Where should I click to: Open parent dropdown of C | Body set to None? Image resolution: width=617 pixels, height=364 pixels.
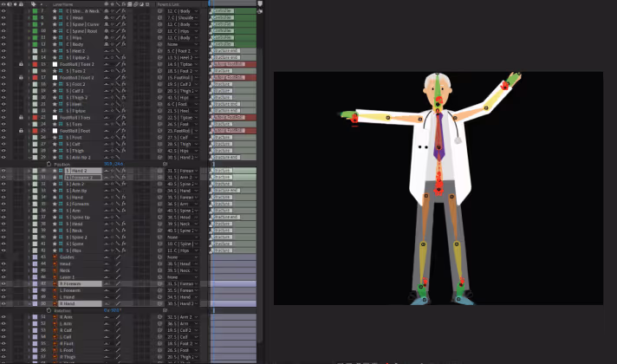tap(183, 44)
